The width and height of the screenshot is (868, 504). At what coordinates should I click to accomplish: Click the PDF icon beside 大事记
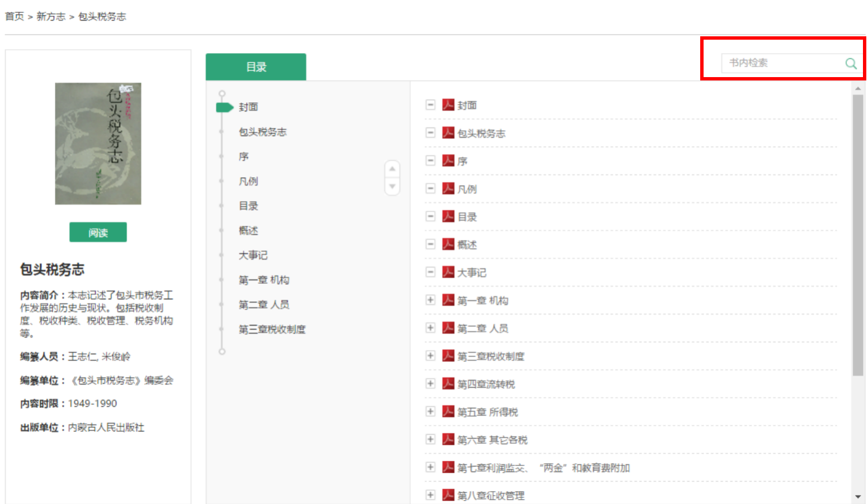(448, 272)
